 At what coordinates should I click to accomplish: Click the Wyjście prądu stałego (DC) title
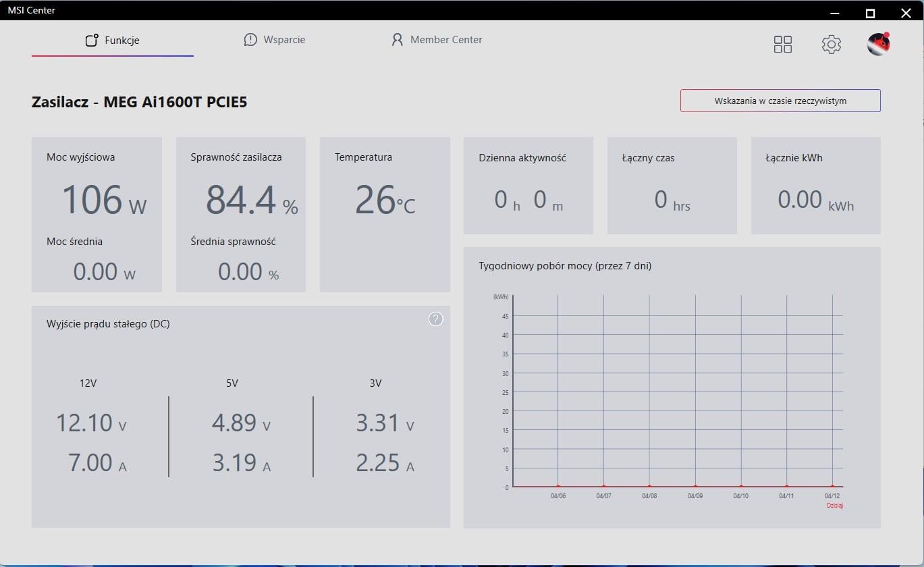click(108, 324)
